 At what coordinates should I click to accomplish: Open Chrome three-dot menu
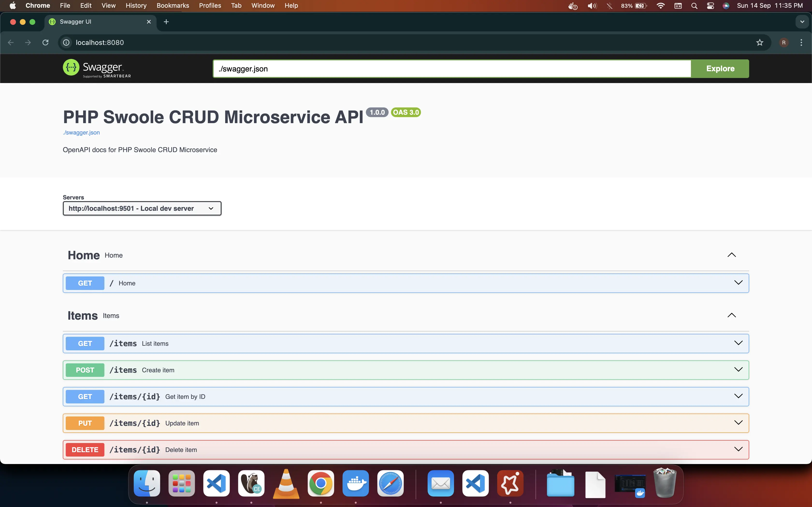pyautogui.click(x=801, y=42)
